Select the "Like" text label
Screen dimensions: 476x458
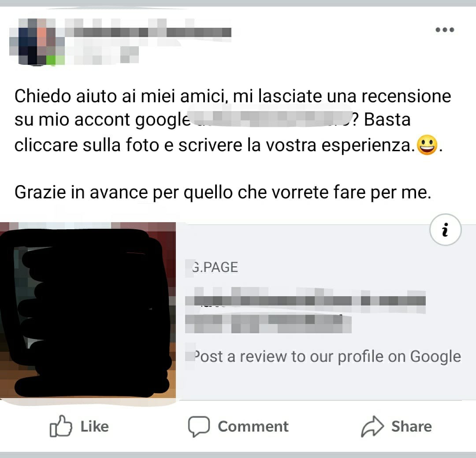click(x=94, y=426)
